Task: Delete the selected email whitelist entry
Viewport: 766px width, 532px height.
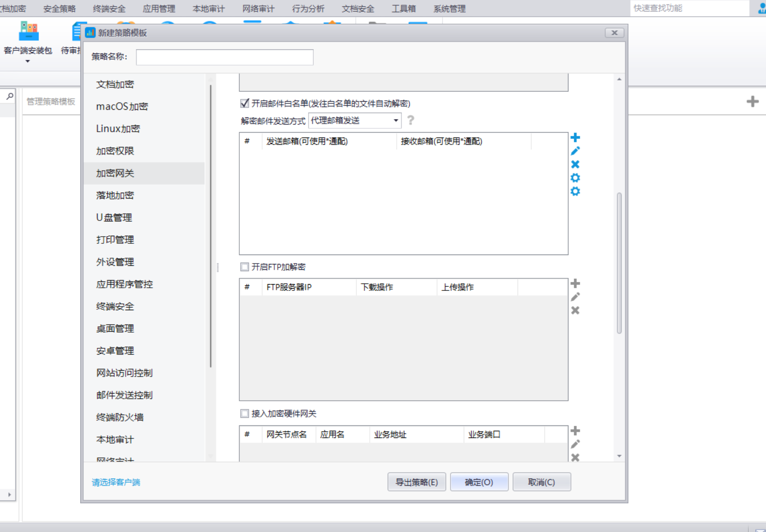Action: [x=575, y=164]
